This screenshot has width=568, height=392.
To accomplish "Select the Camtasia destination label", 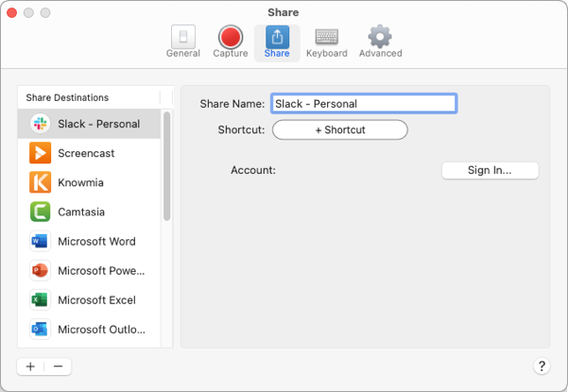I will click(81, 212).
